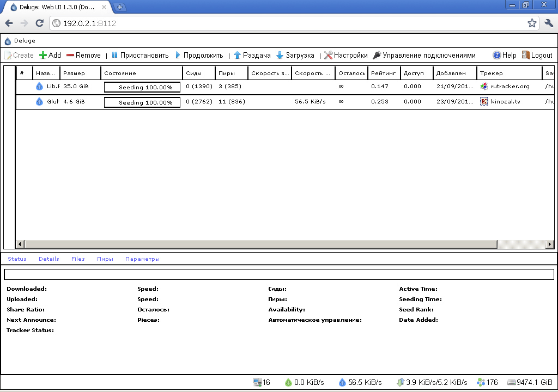Viewport: 558px width, 392px height.
Task: Click the empty progress bar in Status panel
Action: coord(279,274)
